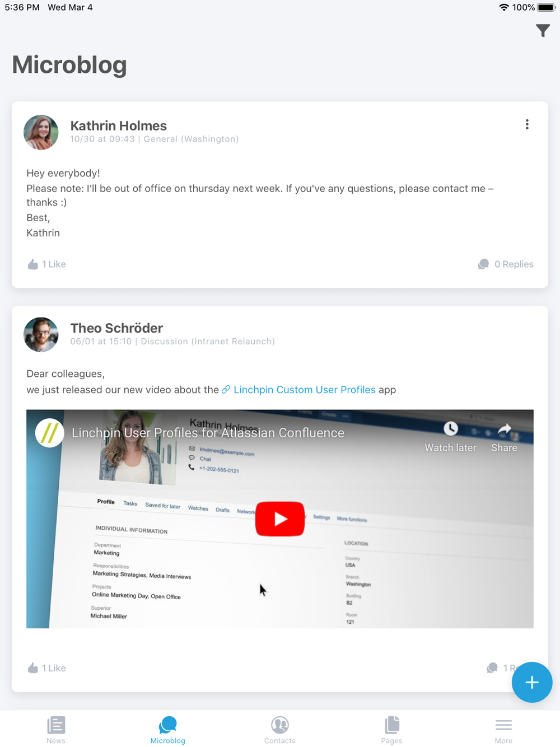The image size is (560, 747).
Task: Click the Wi-Fi status icon
Action: click(x=504, y=7)
